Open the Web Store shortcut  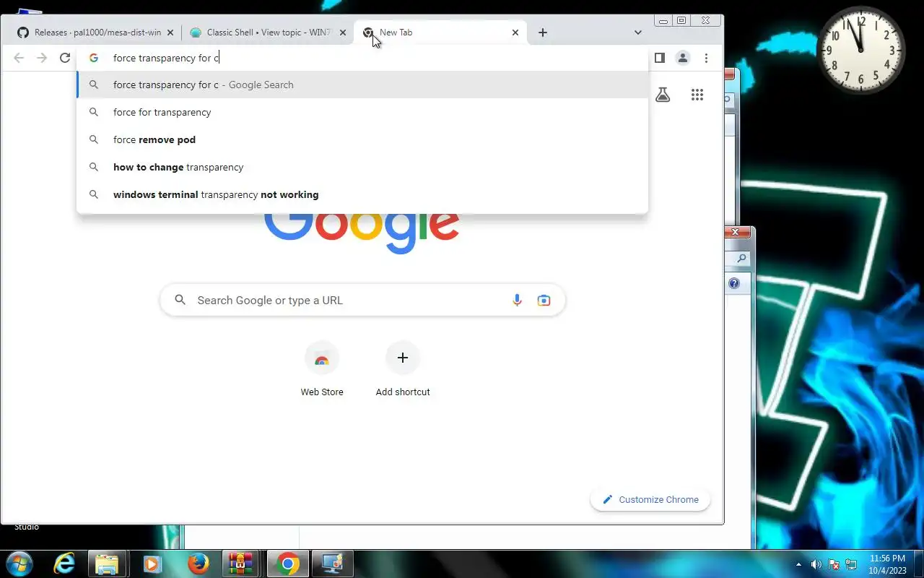[322, 369]
